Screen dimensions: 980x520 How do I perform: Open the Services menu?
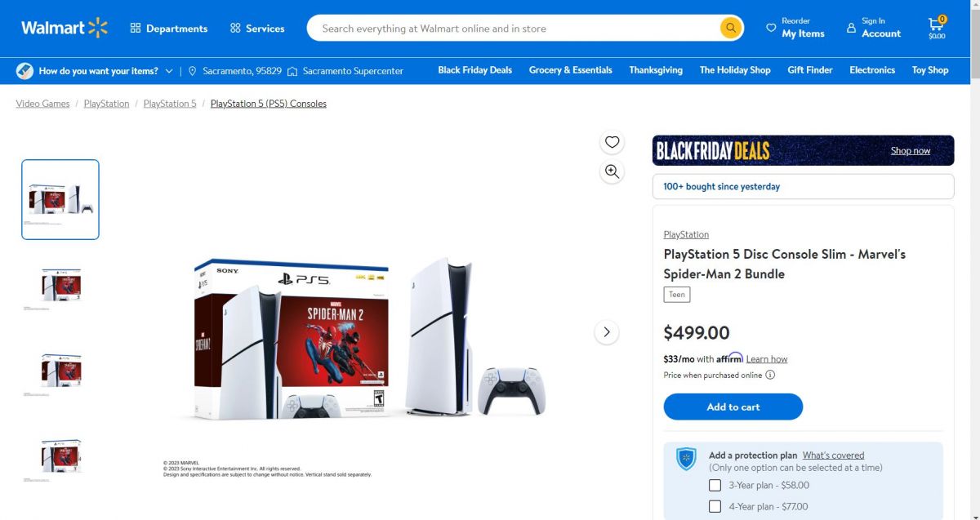257,28
